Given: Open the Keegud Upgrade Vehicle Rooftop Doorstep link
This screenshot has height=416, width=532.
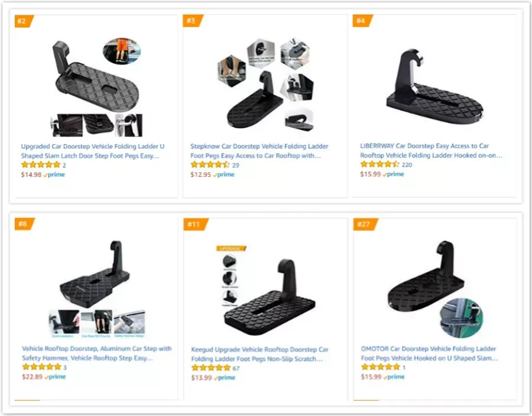Looking at the screenshot, I should point(259,355).
